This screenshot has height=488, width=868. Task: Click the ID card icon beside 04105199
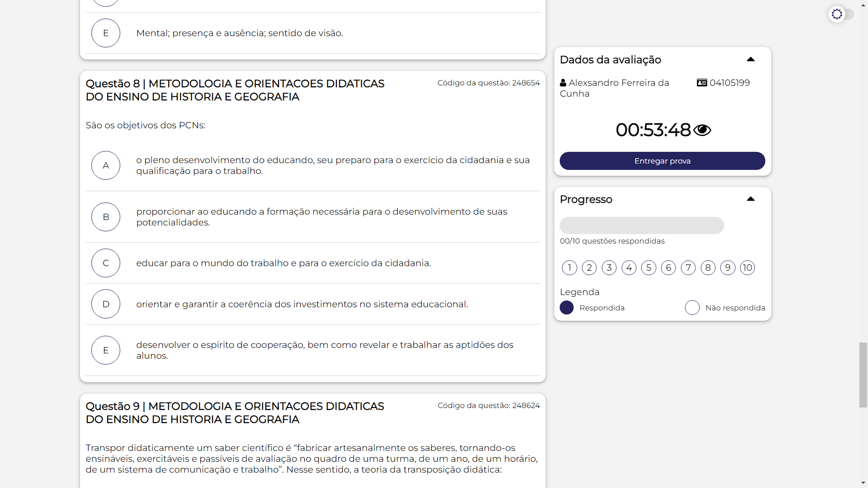[x=702, y=83]
